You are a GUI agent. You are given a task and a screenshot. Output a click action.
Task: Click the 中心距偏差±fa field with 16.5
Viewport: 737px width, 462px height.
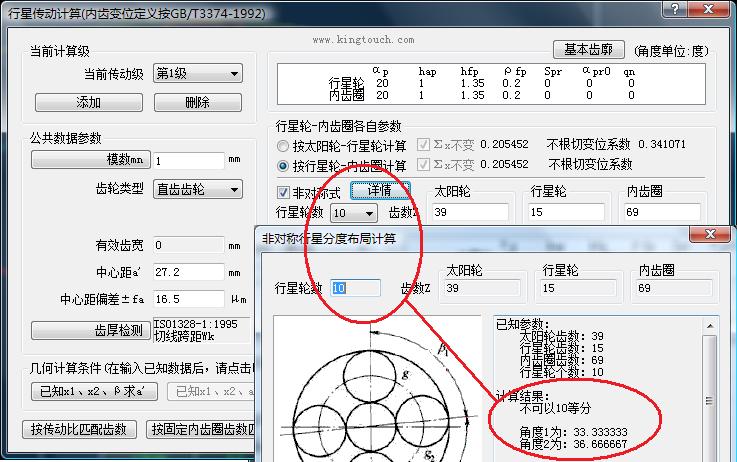pos(189,299)
